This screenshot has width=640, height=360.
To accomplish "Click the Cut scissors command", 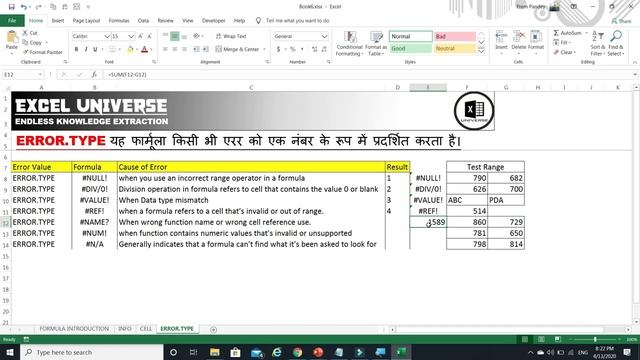I will (x=30, y=33).
